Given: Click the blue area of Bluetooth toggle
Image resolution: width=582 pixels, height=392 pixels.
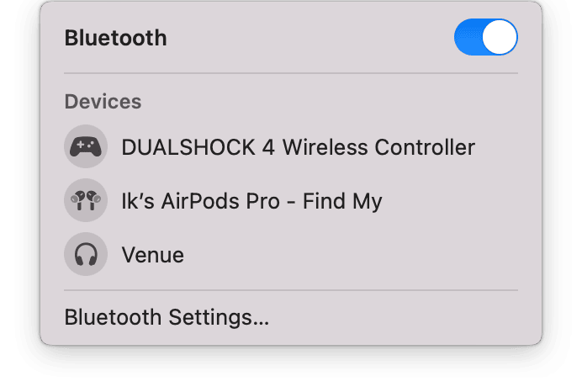Looking at the screenshot, I should (468, 37).
